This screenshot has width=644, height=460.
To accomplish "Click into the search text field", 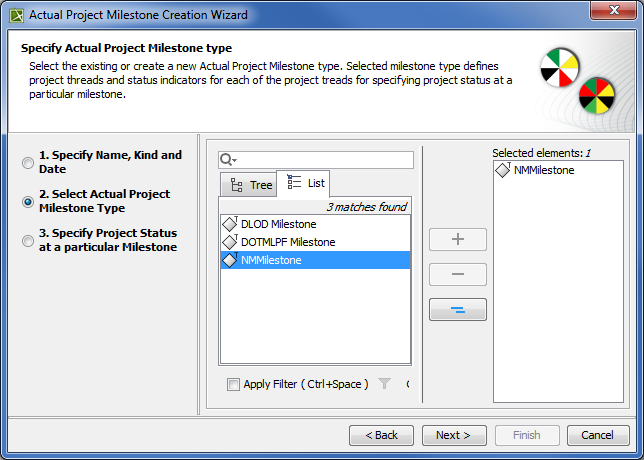I will pyautogui.click(x=325, y=160).
